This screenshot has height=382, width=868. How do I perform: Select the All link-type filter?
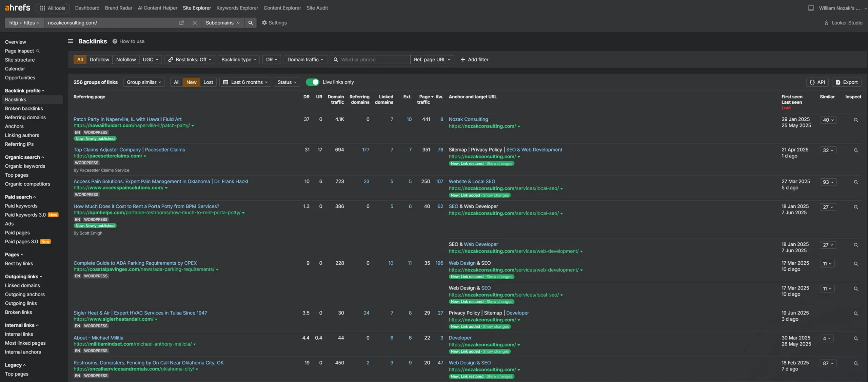pyautogui.click(x=80, y=60)
